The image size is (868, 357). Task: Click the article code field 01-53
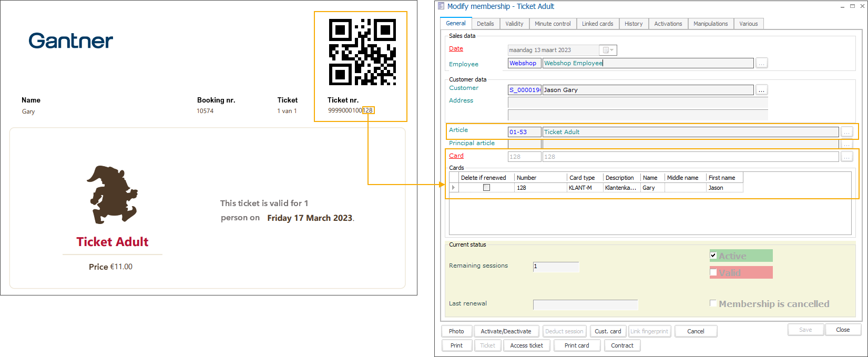click(x=524, y=132)
